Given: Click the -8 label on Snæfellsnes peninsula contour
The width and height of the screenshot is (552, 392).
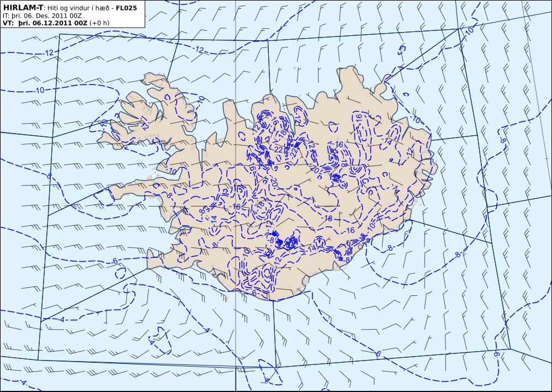Looking at the screenshot, I should (169, 195).
